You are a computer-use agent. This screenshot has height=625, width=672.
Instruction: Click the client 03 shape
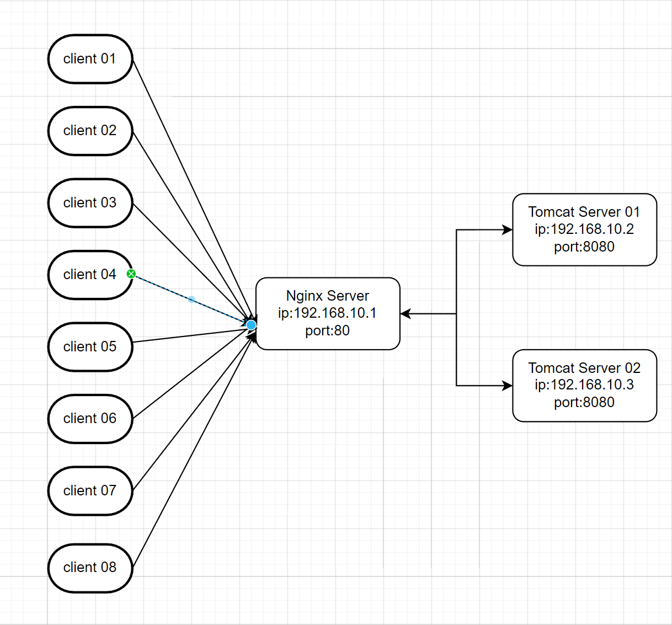(90, 203)
